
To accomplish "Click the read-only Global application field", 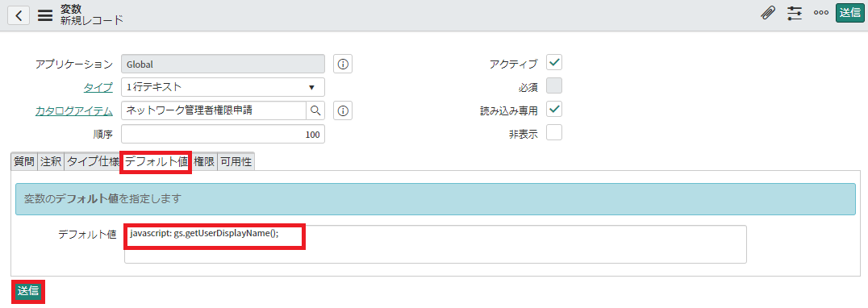I will [x=223, y=65].
